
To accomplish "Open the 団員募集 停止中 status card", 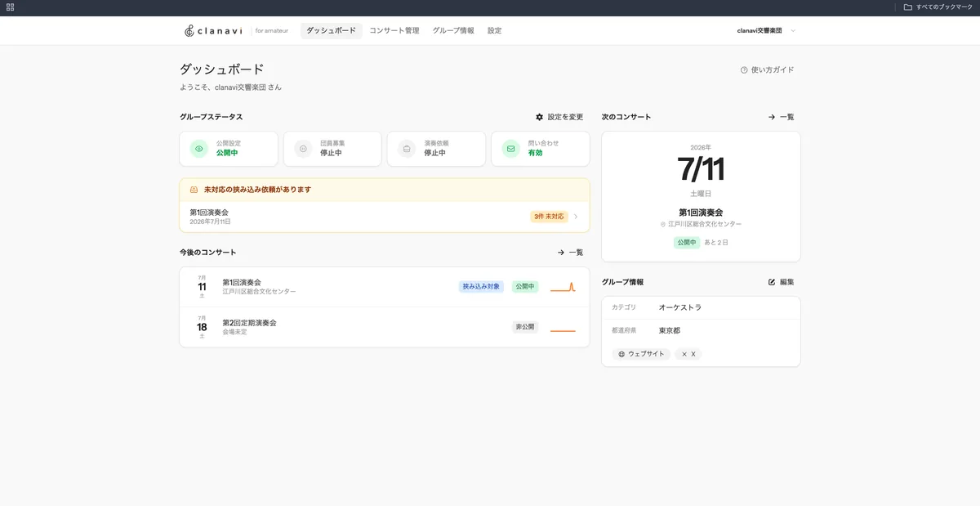I will tap(332, 149).
